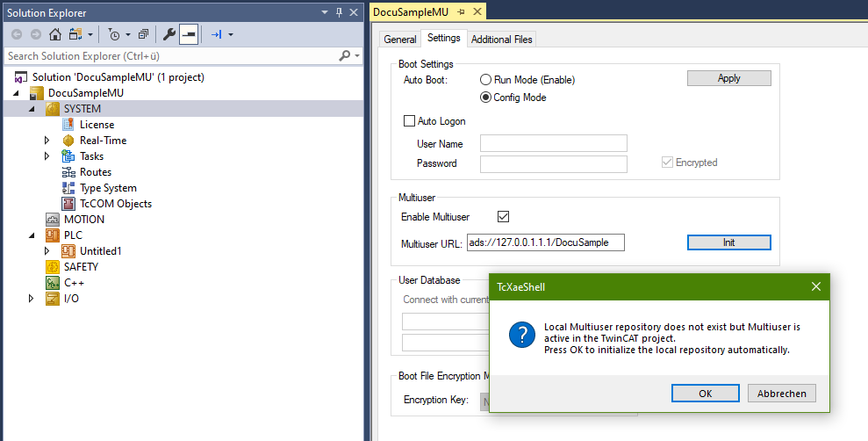Toggle the Enable Multiuser checkbox
The image size is (868, 441).
[503, 217]
